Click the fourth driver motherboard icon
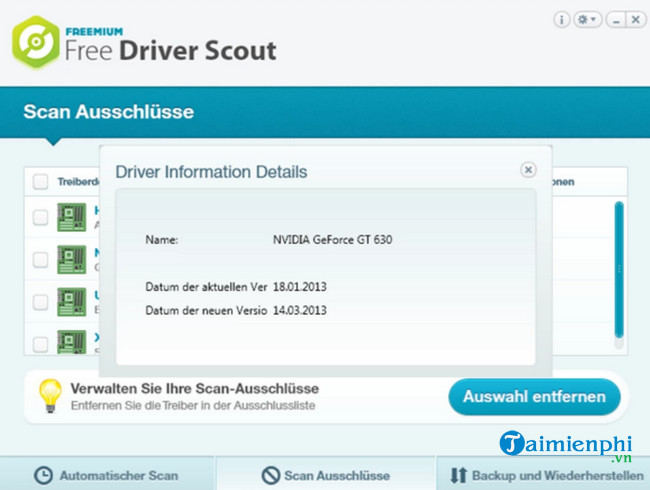Viewport: 650px width, 490px height. (x=72, y=342)
